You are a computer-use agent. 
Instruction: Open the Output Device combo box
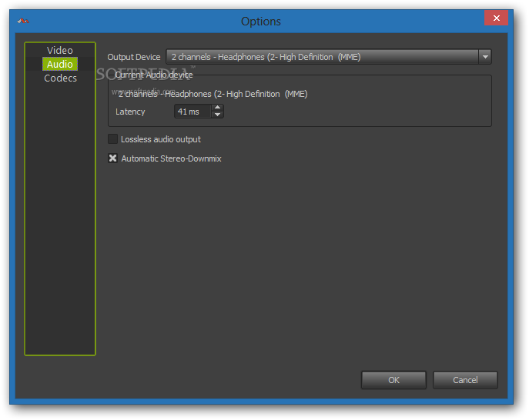(x=328, y=57)
